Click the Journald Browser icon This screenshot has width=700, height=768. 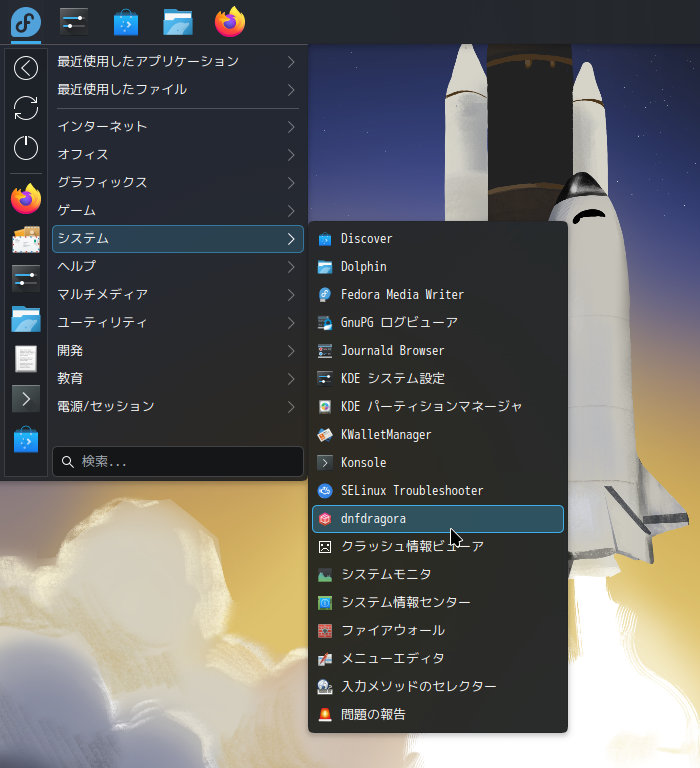pyautogui.click(x=325, y=351)
